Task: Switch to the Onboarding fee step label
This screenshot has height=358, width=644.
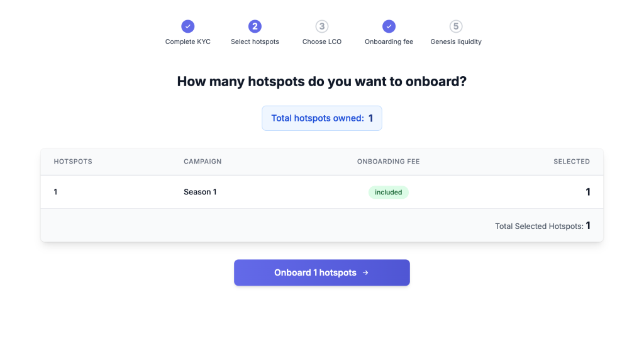Action: (x=389, y=42)
